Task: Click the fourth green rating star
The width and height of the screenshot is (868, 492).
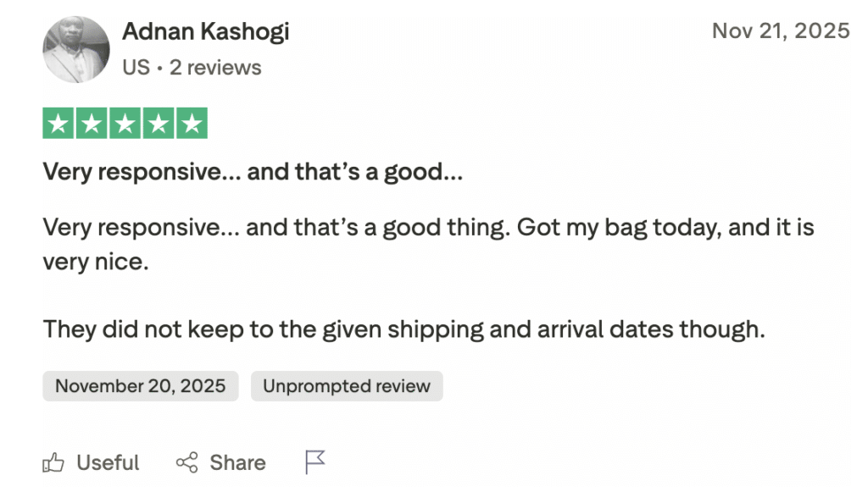Action: click(x=159, y=124)
